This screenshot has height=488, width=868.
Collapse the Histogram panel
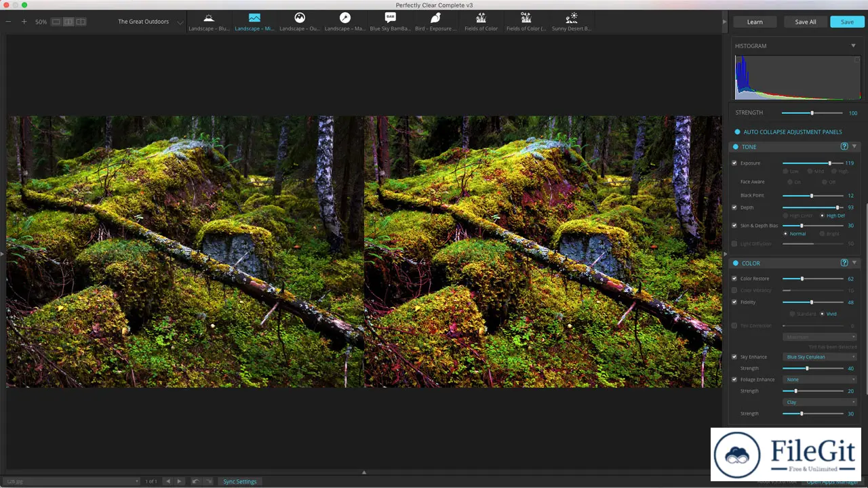click(x=853, y=46)
